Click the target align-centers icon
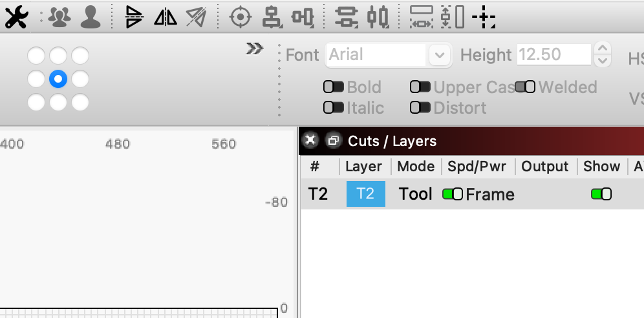The image size is (644, 318). coord(240,17)
